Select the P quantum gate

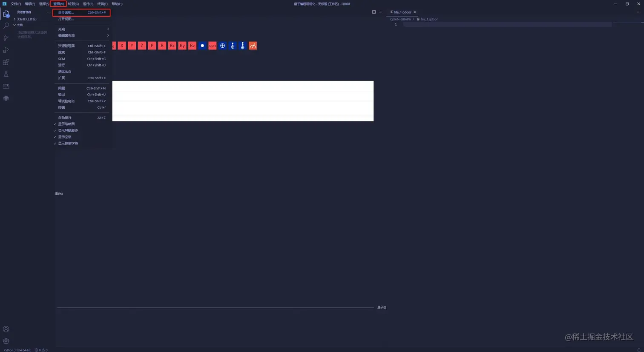152,46
